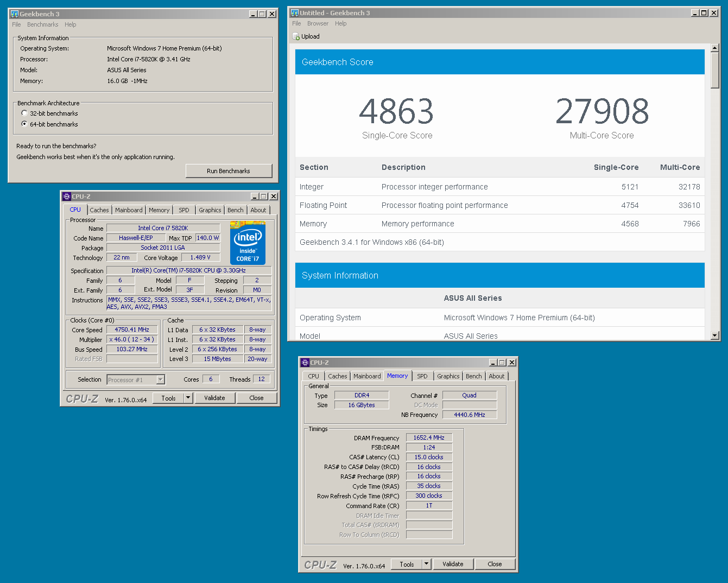Open File menu in Untitled Geekbench results window
Viewport: 728px width, 583px height.
pos(296,23)
